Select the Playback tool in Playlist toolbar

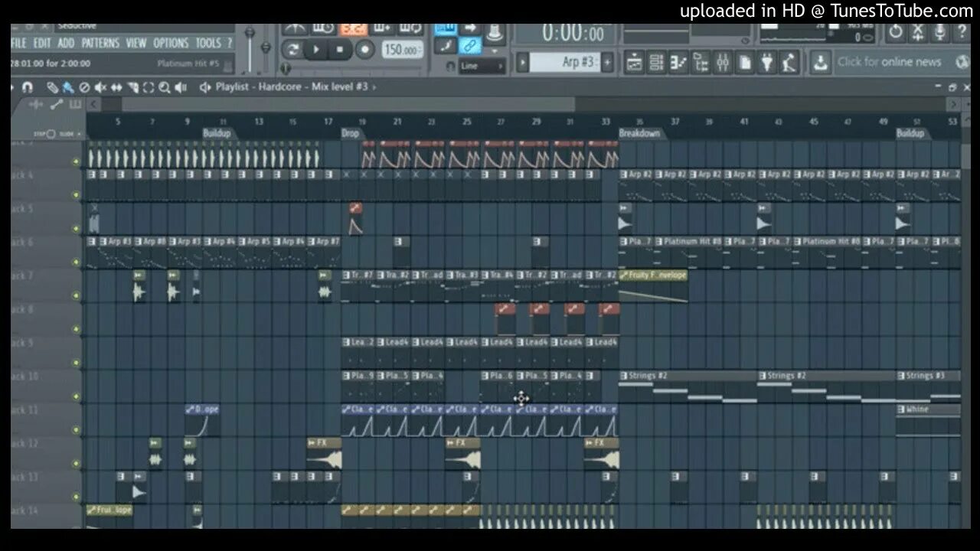181,87
